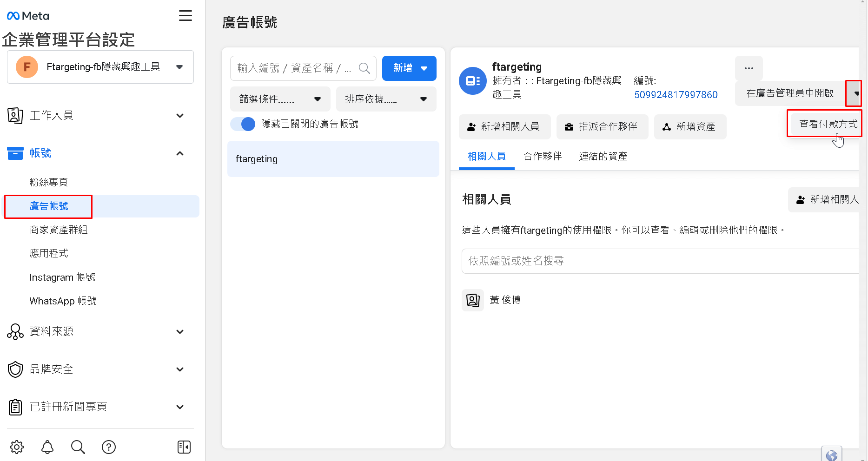Open settings gear icon
868x461 pixels.
(17, 447)
